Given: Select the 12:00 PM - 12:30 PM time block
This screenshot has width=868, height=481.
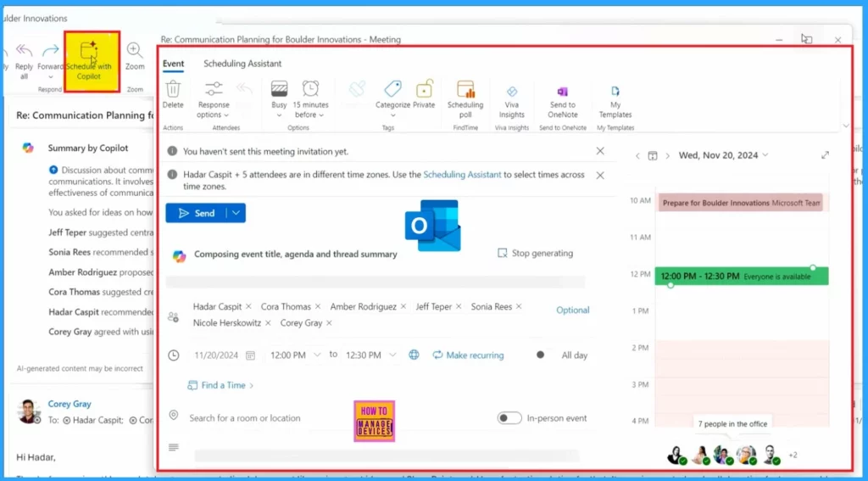Looking at the screenshot, I should pos(742,276).
